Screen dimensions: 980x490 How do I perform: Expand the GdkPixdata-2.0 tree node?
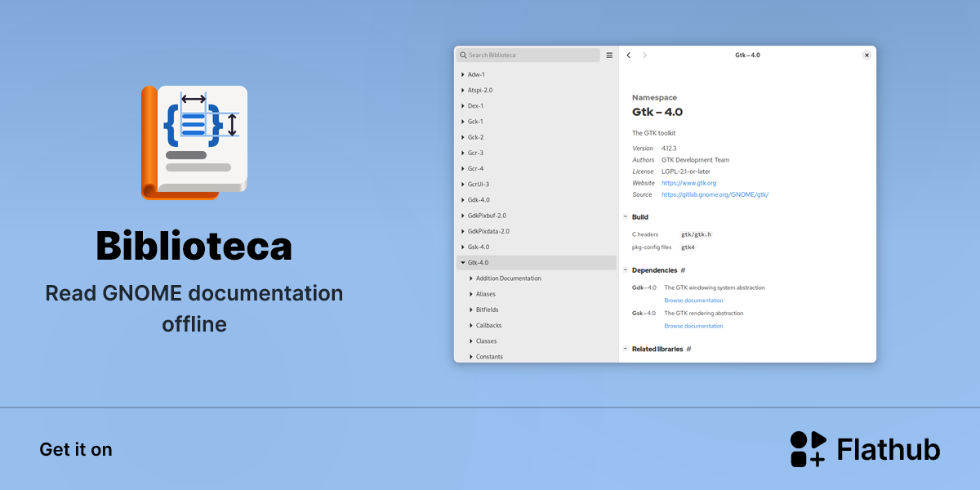tap(462, 231)
